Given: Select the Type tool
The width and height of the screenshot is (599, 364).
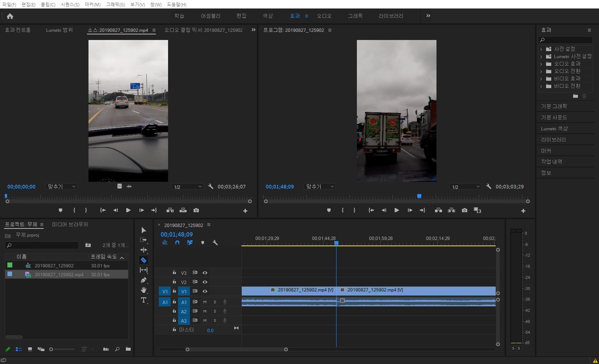Looking at the screenshot, I should click(x=144, y=300).
